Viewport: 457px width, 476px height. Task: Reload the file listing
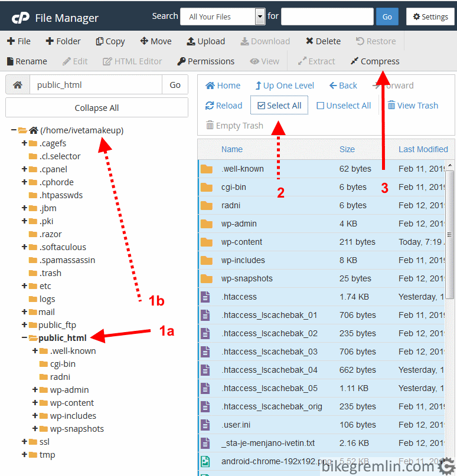(224, 106)
